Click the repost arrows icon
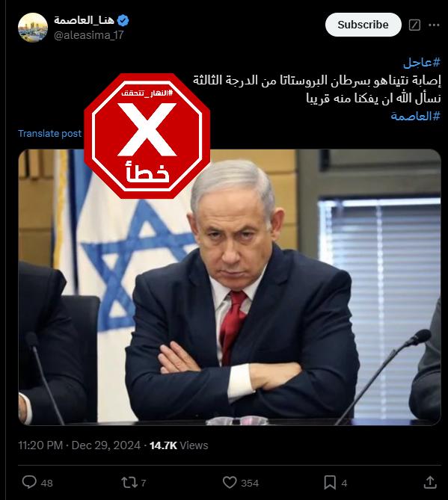Image resolution: width=448 pixels, height=500 pixels. click(x=129, y=483)
